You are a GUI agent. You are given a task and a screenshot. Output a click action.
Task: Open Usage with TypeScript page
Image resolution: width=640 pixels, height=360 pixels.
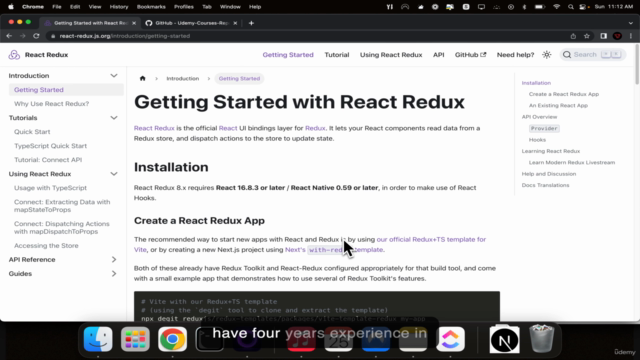(51, 188)
